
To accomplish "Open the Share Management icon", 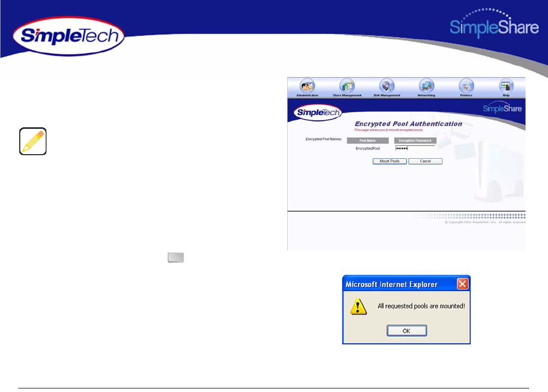I will coord(347,87).
